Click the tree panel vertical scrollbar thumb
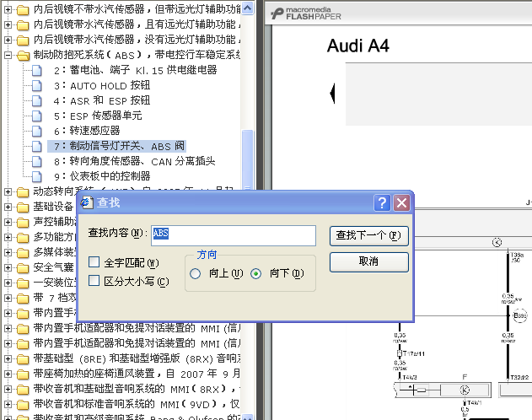Viewport: 532px width, 420px height. pos(248,159)
